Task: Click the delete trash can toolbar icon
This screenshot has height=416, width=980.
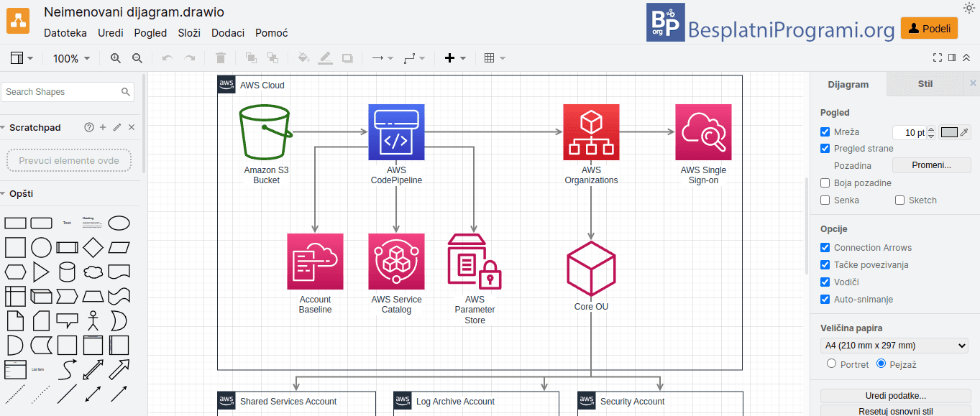Action: (x=221, y=58)
